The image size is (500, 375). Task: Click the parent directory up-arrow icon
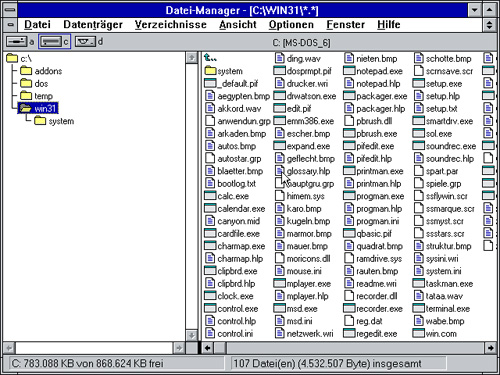[210, 58]
